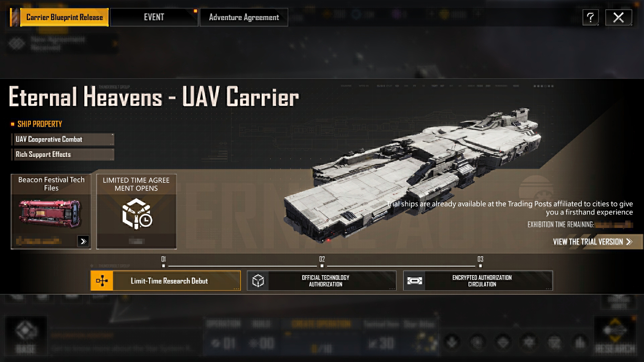Click the limited time agreement cube-clock icon
Screen dimensions: 644x362
tap(137, 214)
